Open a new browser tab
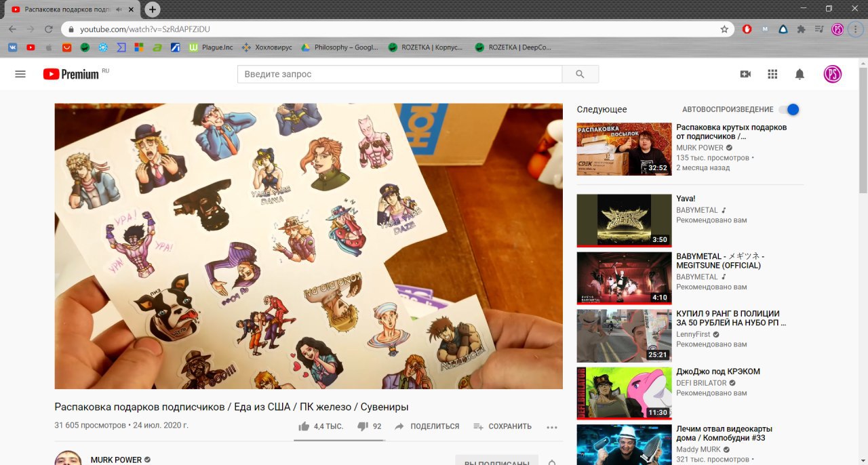 tap(153, 9)
